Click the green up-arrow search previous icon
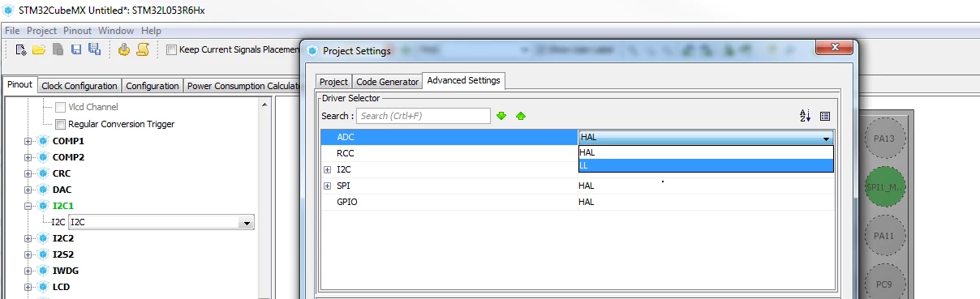The height and width of the screenshot is (299, 980). pyautogui.click(x=521, y=116)
